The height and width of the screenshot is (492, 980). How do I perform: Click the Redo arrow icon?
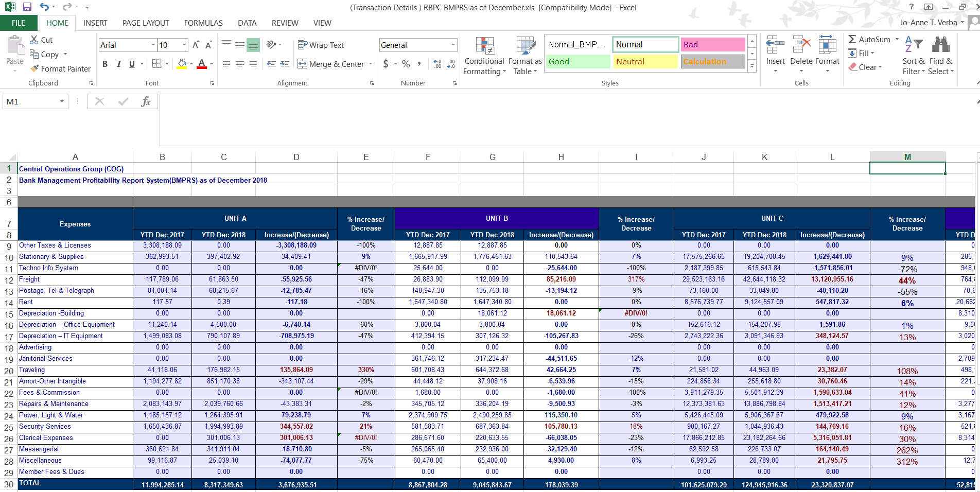(x=67, y=7)
